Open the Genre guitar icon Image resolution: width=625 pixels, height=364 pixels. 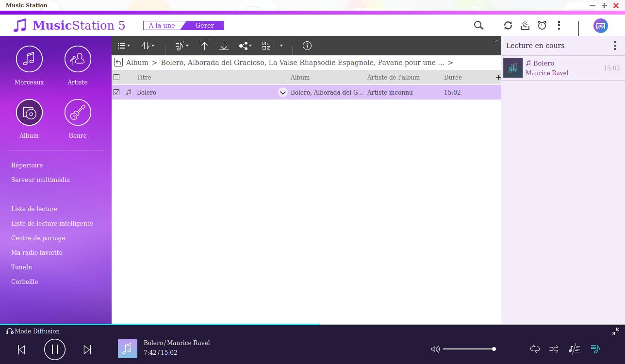click(78, 113)
